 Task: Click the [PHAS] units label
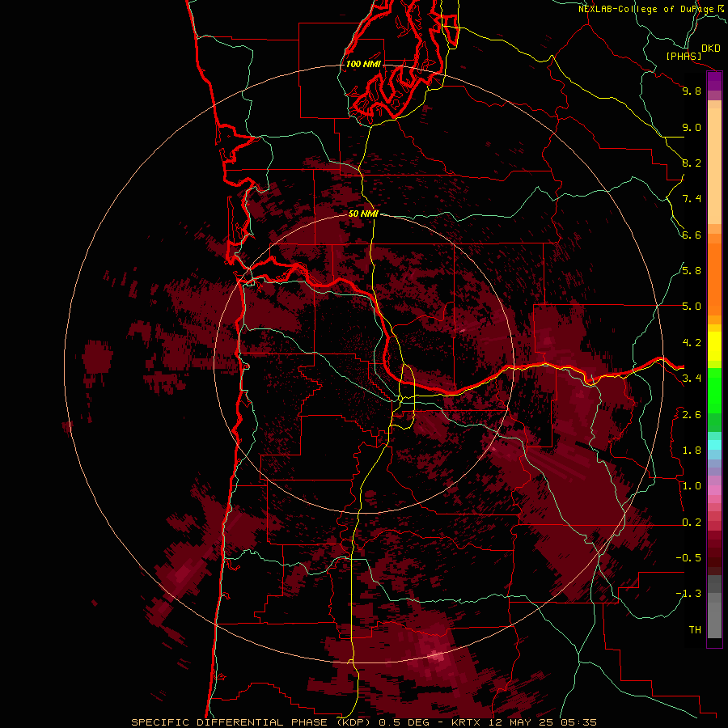pos(684,57)
